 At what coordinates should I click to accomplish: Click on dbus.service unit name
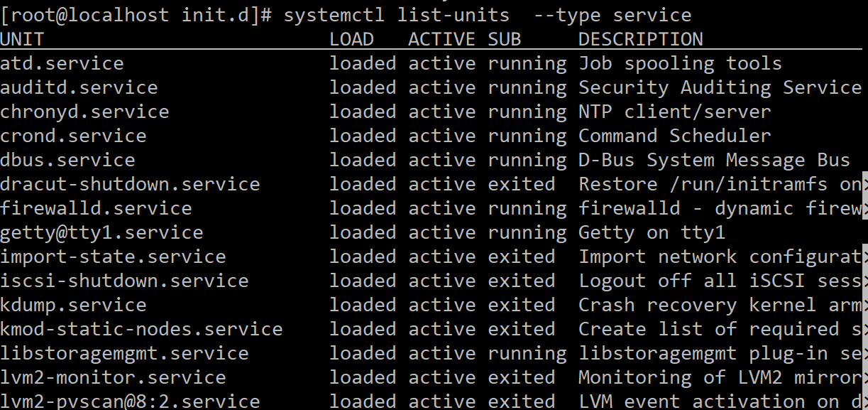[67, 161]
